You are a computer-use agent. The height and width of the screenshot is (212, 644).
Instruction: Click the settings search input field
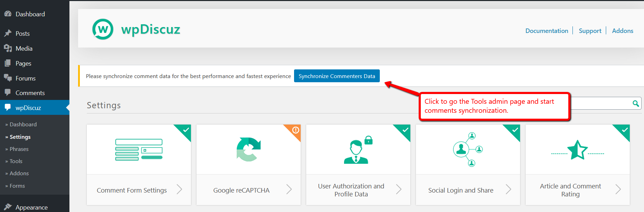[601, 103]
